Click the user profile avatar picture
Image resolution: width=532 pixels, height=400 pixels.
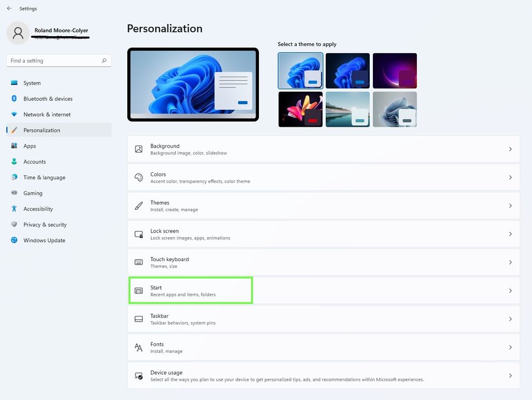pos(18,33)
